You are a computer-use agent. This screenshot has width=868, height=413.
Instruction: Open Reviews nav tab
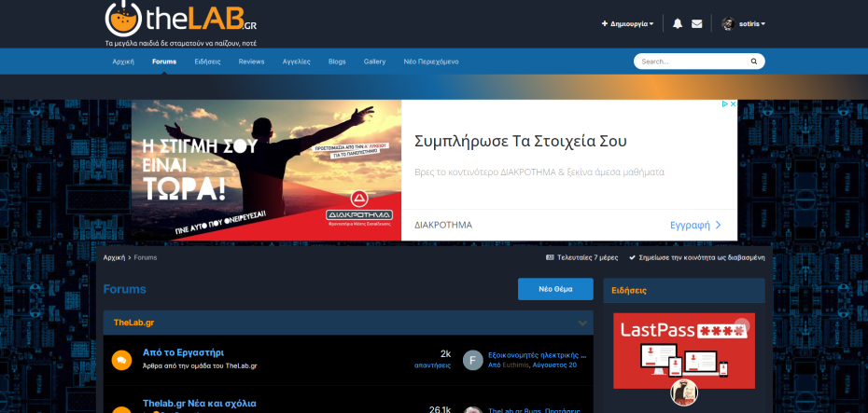point(251,62)
